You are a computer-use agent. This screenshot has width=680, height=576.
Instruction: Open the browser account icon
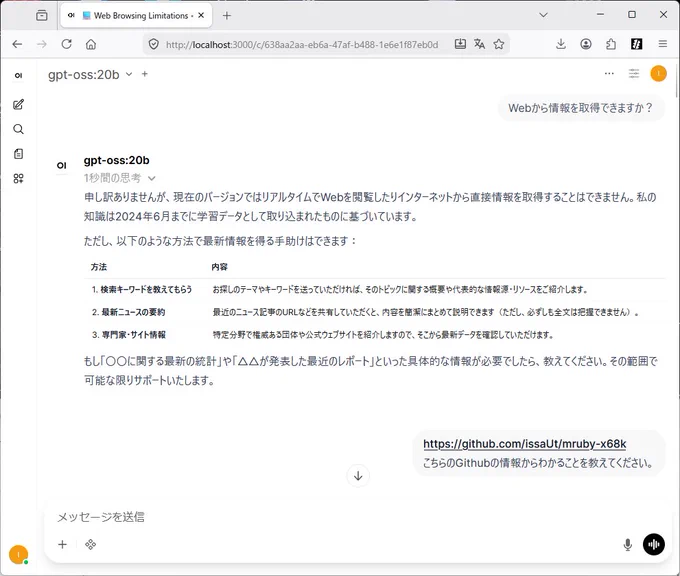(585, 44)
